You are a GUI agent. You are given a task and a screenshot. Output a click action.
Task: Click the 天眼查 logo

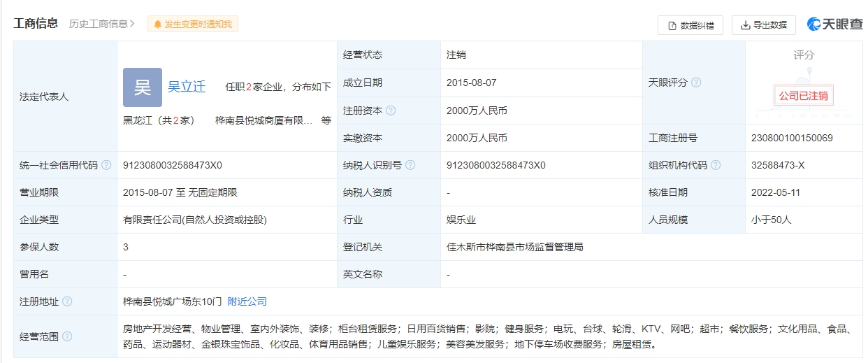coord(834,24)
